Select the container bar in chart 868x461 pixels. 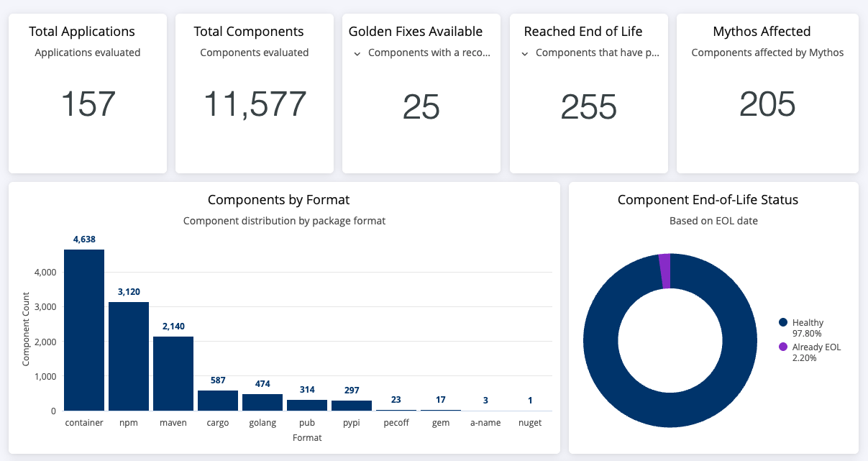tap(84, 330)
